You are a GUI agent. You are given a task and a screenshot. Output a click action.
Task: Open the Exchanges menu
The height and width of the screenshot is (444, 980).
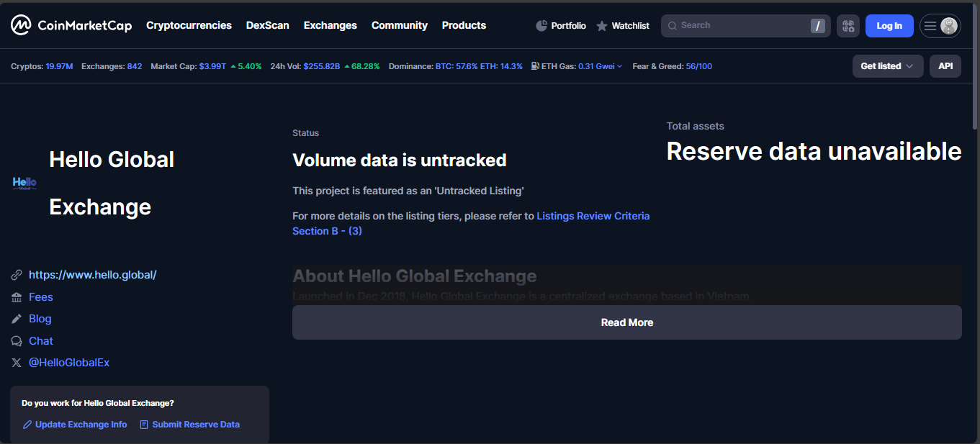(330, 25)
